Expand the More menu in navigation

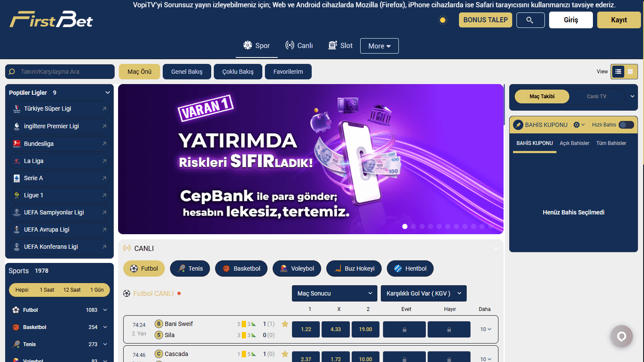pos(379,45)
